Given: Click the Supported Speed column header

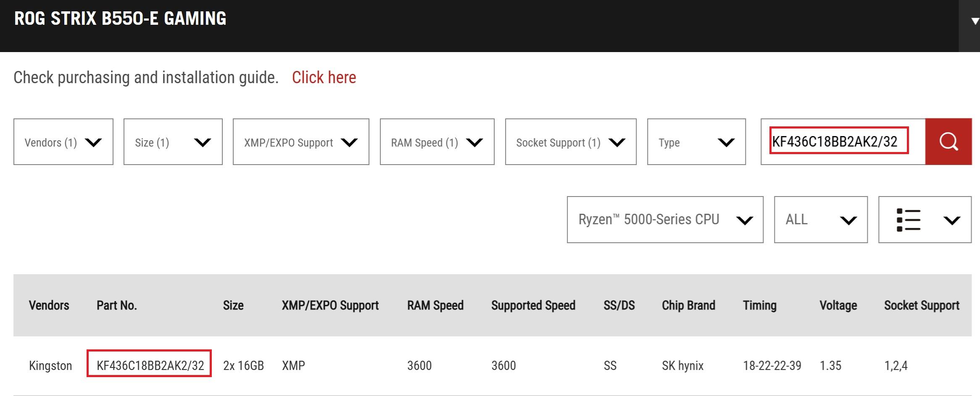Looking at the screenshot, I should tap(533, 305).
